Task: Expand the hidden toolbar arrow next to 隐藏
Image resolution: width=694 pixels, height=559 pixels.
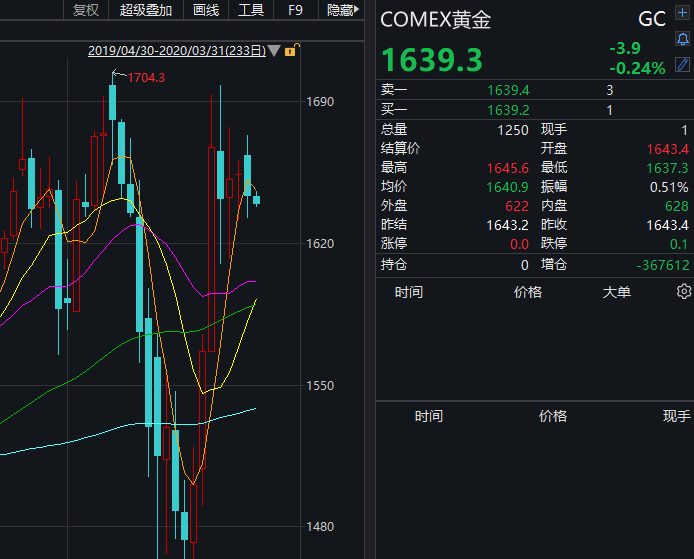Action: click(x=357, y=9)
